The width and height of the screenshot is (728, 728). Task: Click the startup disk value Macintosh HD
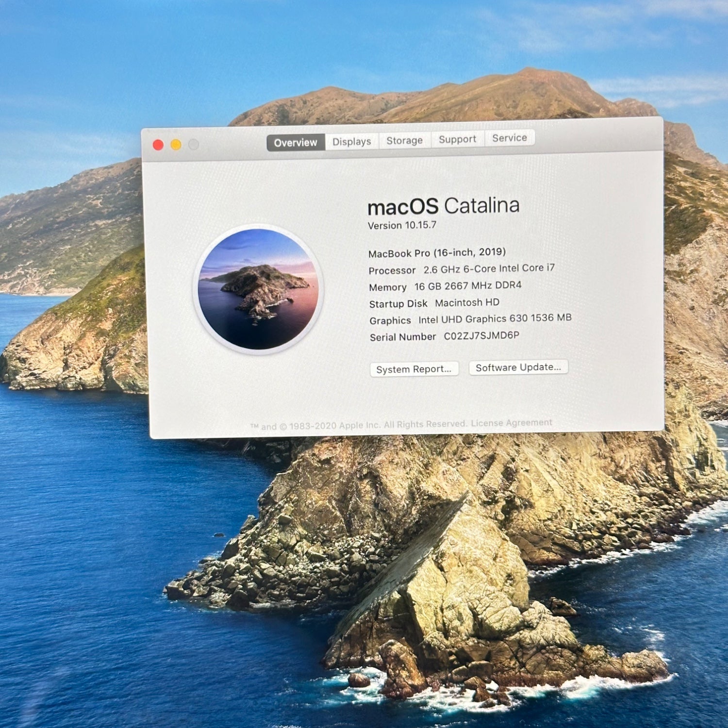(x=467, y=302)
